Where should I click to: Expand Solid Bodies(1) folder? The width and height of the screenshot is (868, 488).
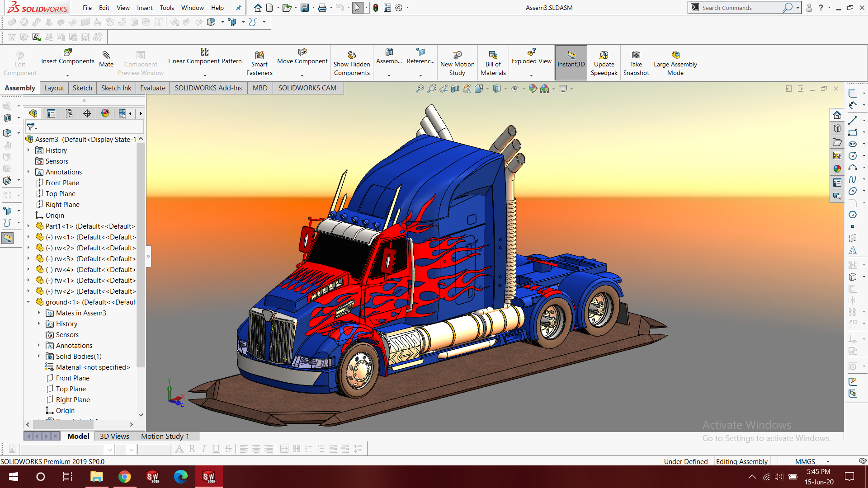point(39,356)
